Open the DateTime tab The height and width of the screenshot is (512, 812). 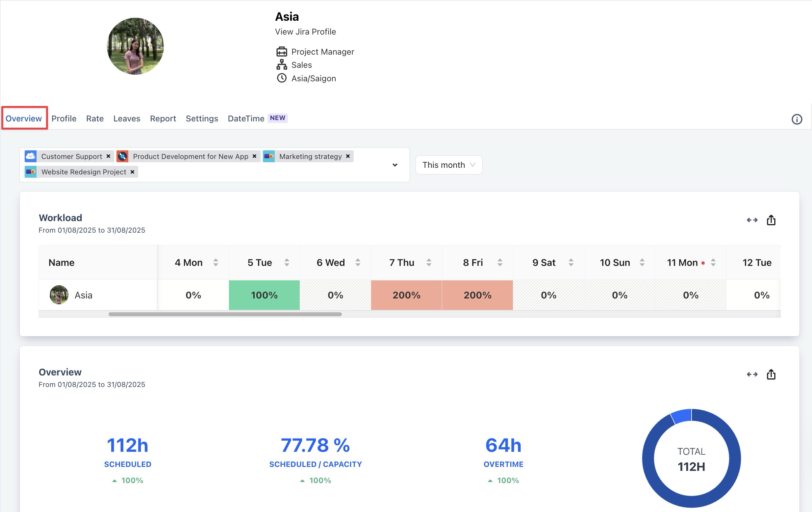coord(246,118)
